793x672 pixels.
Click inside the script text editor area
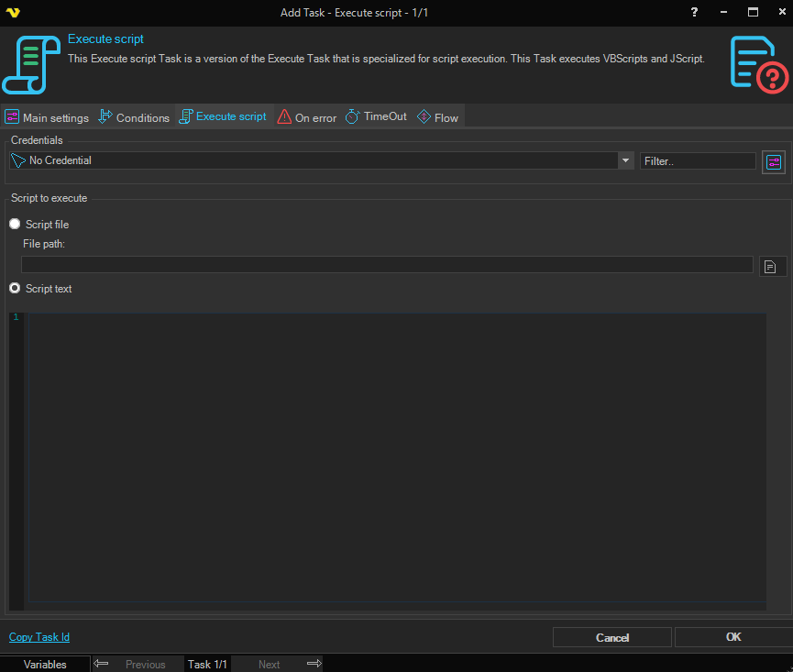(397, 457)
